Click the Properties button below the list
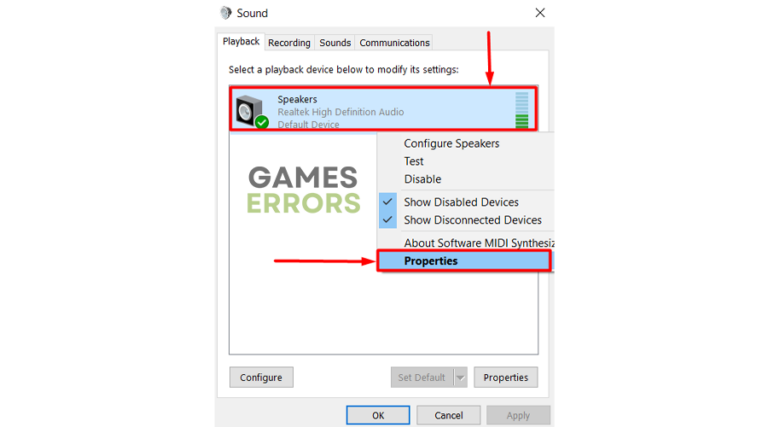This screenshot has width=768, height=427. (x=505, y=378)
